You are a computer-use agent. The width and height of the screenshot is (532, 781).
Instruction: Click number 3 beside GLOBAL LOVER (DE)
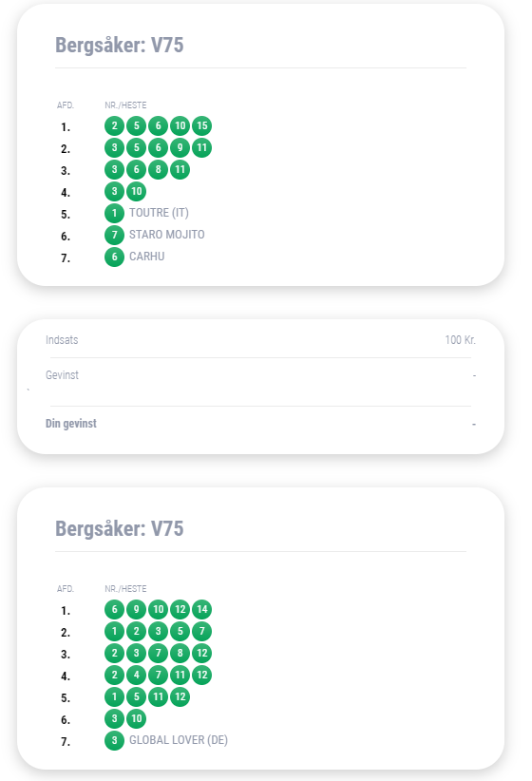114,740
